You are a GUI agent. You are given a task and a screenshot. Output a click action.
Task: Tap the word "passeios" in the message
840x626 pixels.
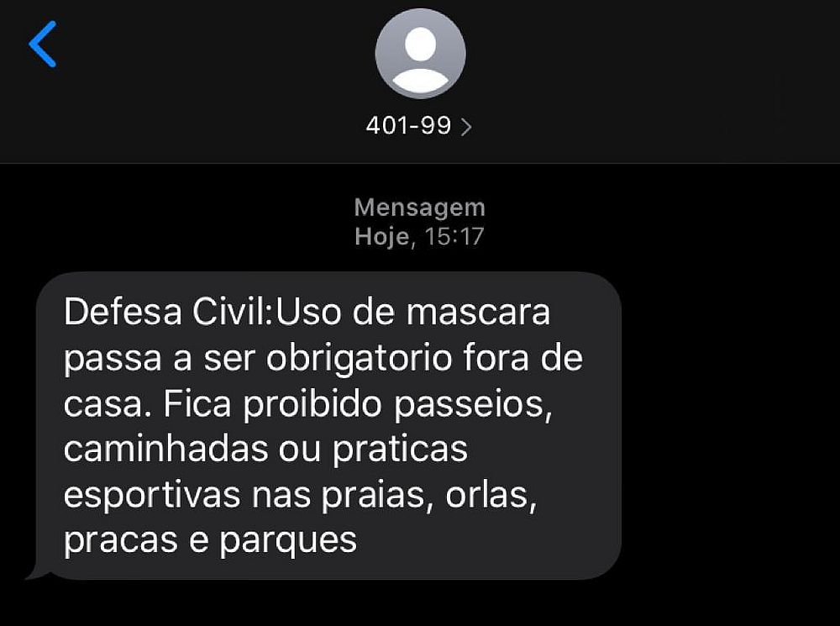click(x=473, y=405)
